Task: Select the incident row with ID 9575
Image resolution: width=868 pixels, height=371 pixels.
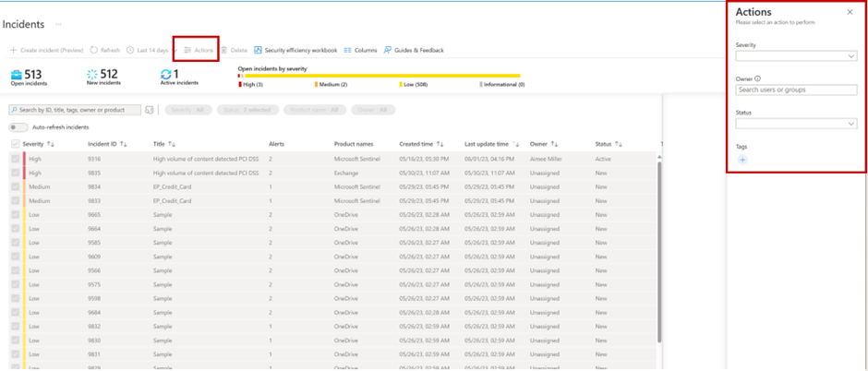Action: click(333, 284)
